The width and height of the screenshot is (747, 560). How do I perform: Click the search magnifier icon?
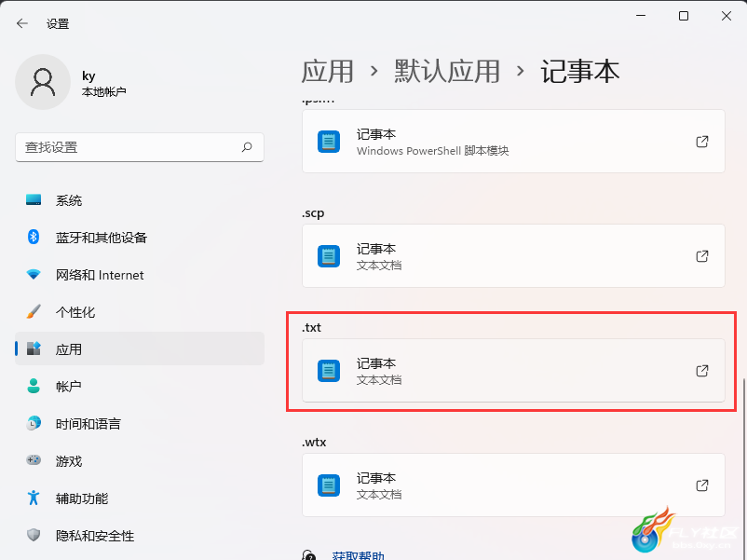coord(247,147)
